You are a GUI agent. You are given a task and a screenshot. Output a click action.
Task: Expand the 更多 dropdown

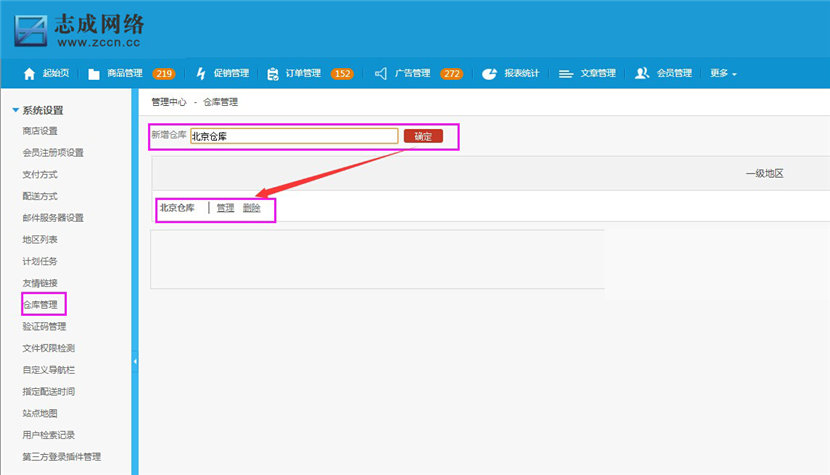723,73
